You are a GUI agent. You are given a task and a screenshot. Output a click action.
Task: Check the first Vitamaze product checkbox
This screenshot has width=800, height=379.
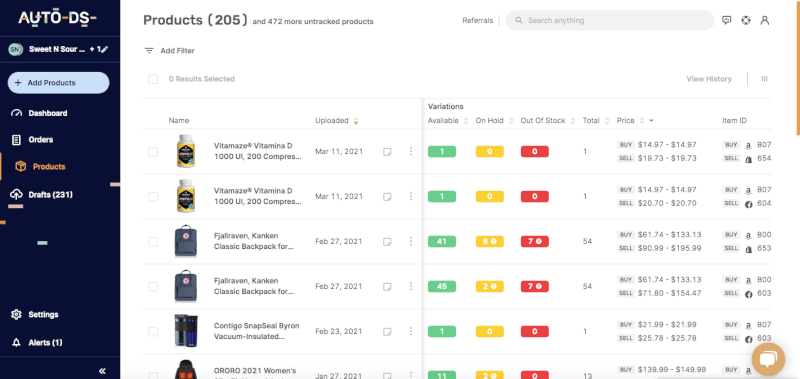coord(153,151)
